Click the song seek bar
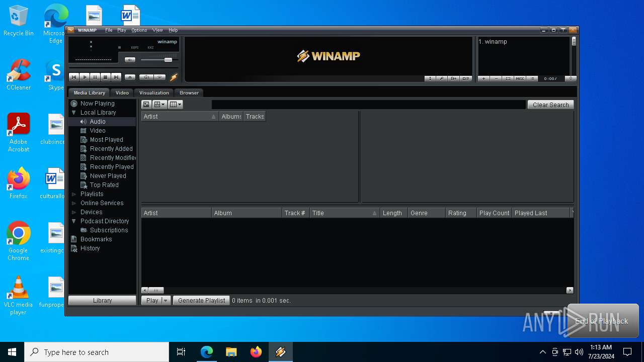 [x=123, y=67]
